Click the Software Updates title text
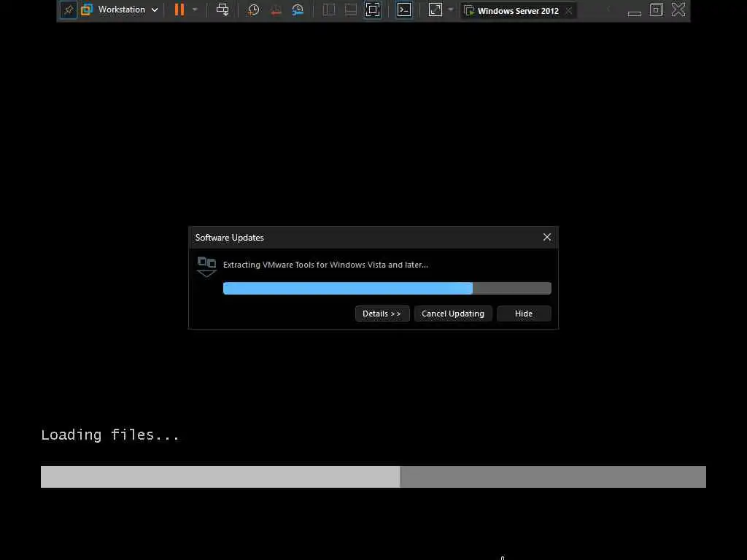The width and height of the screenshot is (747, 560). [x=229, y=238]
